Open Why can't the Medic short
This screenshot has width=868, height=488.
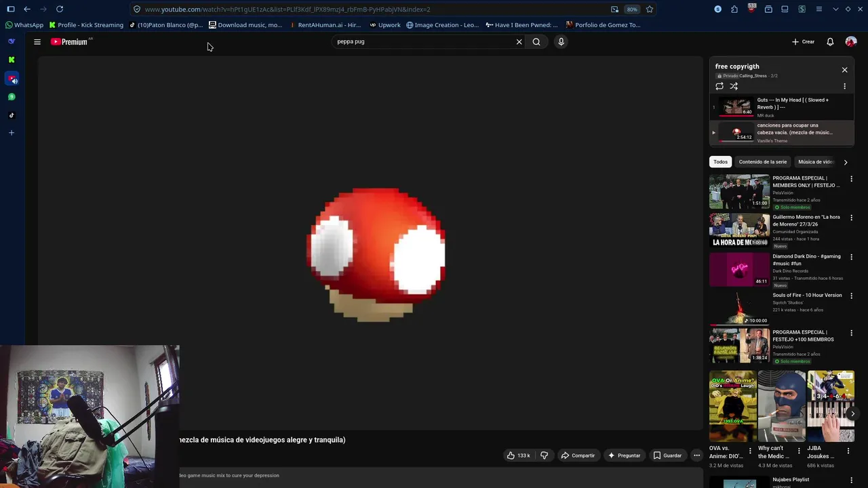point(781,406)
